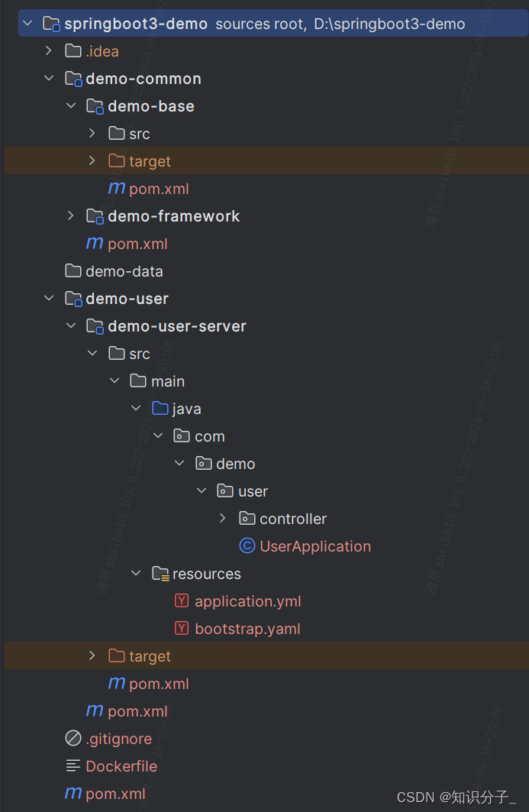The height and width of the screenshot is (812, 529).
Task: Click the UserApplication class icon
Action: pyautogui.click(x=247, y=545)
